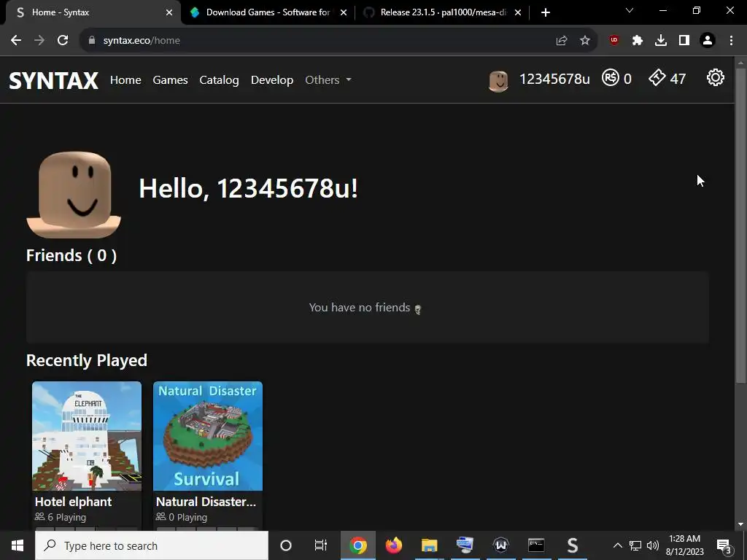Screen dimensions: 747x560
Task: Open volume control in system tray
Action: point(653,545)
